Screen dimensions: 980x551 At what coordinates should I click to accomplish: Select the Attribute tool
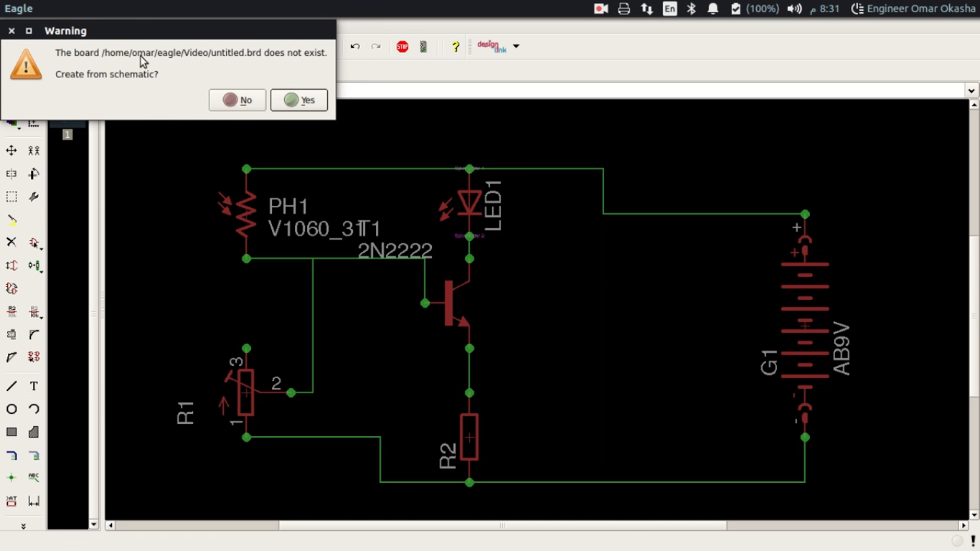click(x=11, y=501)
